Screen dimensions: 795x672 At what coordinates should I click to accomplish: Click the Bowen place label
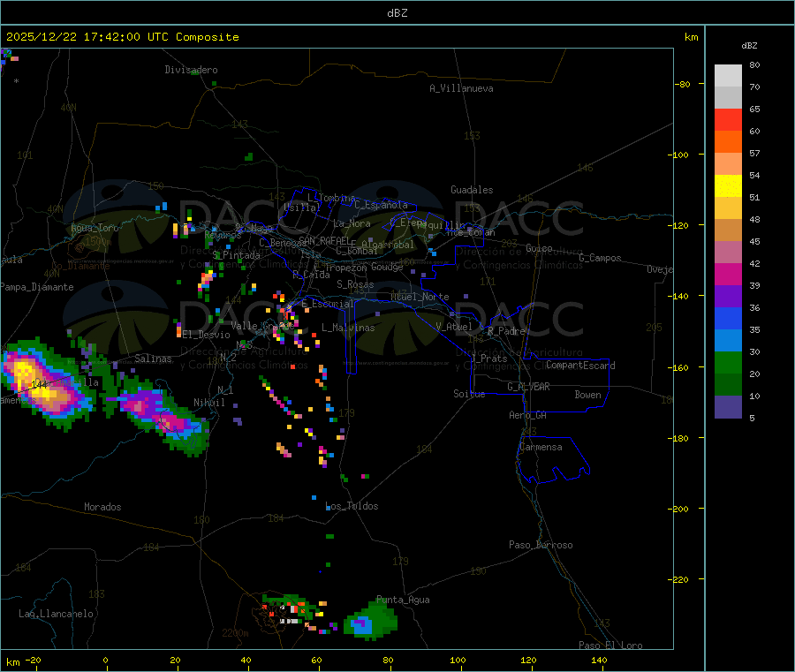click(588, 395)
